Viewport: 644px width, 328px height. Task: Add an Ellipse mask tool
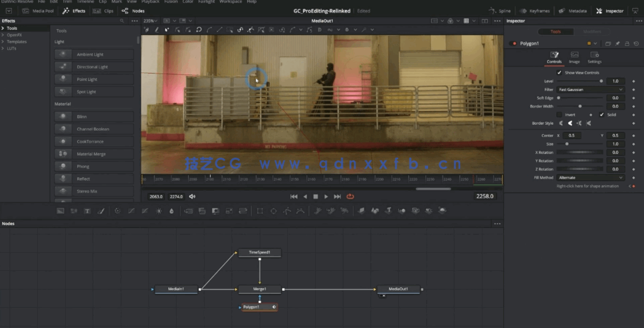tap(274, 210)
